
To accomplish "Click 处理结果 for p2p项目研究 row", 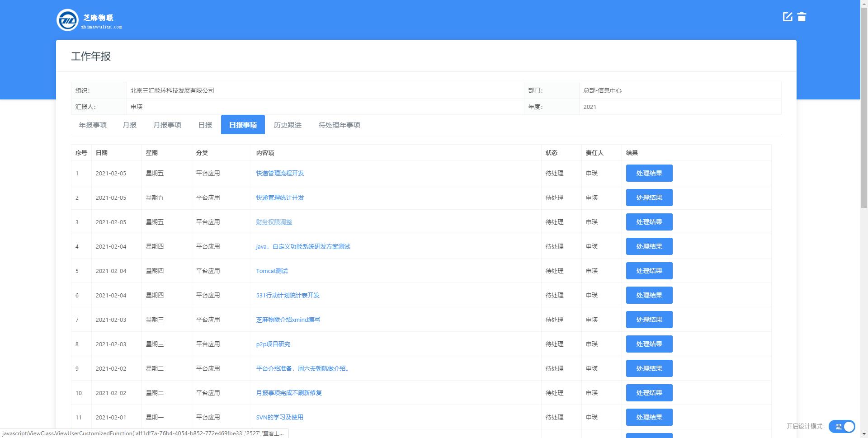I will pos(649,344).
